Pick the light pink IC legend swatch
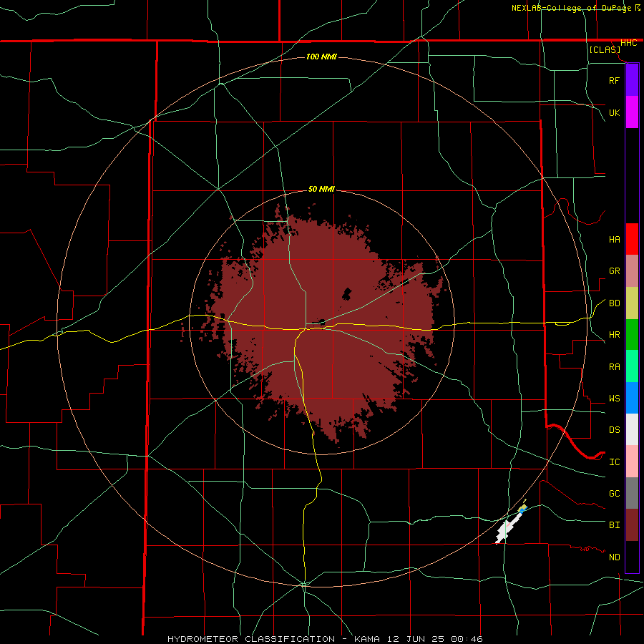The width and height of the screenshot is (644, 644). pos(632,462)
